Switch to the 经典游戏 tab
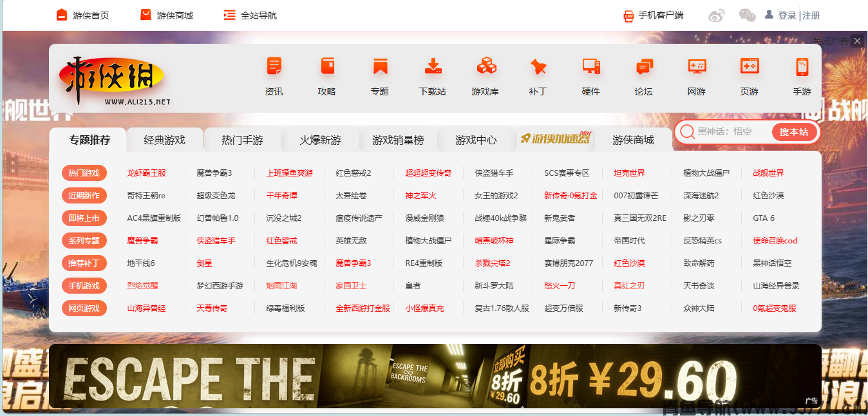This screenshot has width=868, height=416. 164,140
